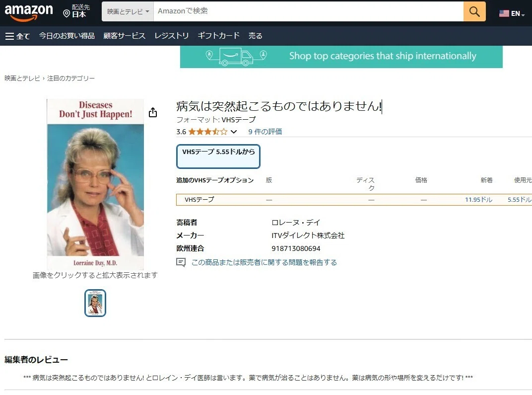Open 顧客サービス in the nav bar
The image size is (532, 395).
124,36
